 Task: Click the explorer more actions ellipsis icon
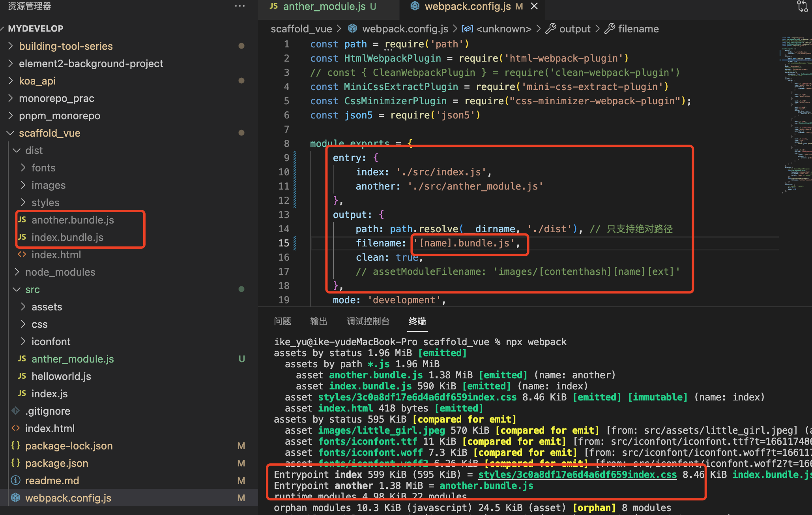click(x=239, y=6)
